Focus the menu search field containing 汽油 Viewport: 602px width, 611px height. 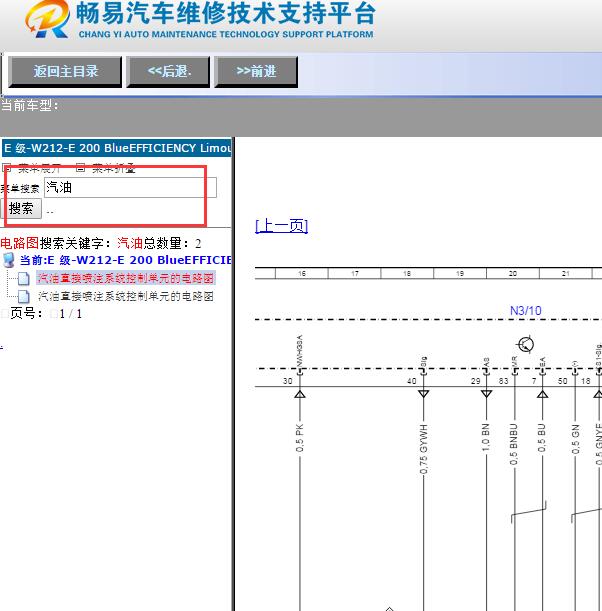pyautogui.click(x=130, y=187)
